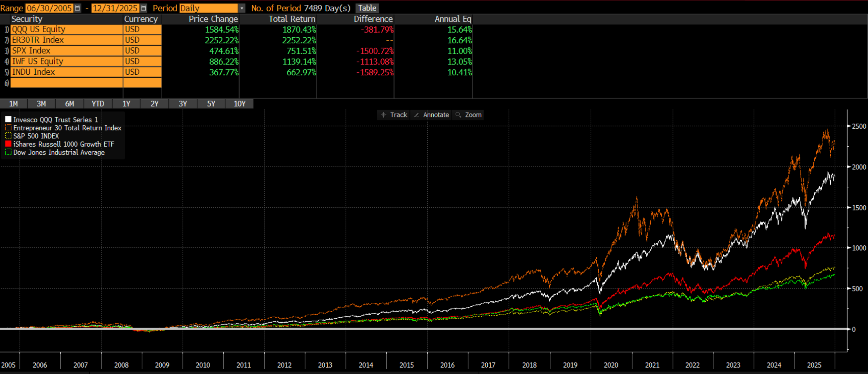This screenshot has height=374, width=868.
Task: Toggle the Entrepreneur 30 legend marker
Action: click(8, 128)
